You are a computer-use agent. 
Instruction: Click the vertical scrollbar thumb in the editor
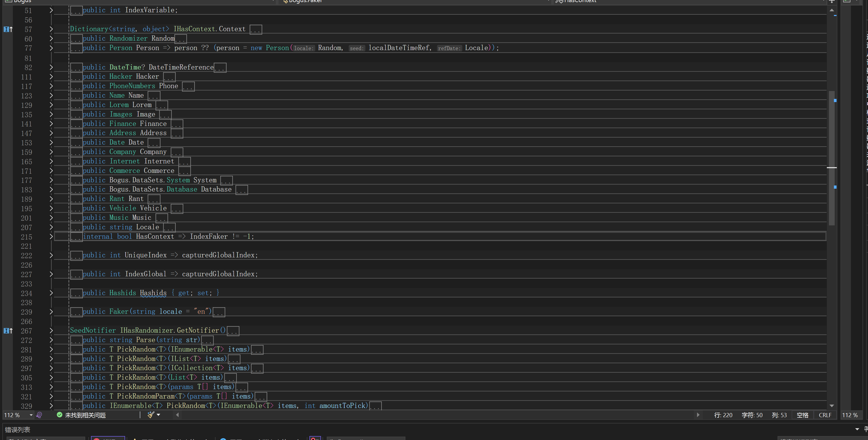[832, 158]
